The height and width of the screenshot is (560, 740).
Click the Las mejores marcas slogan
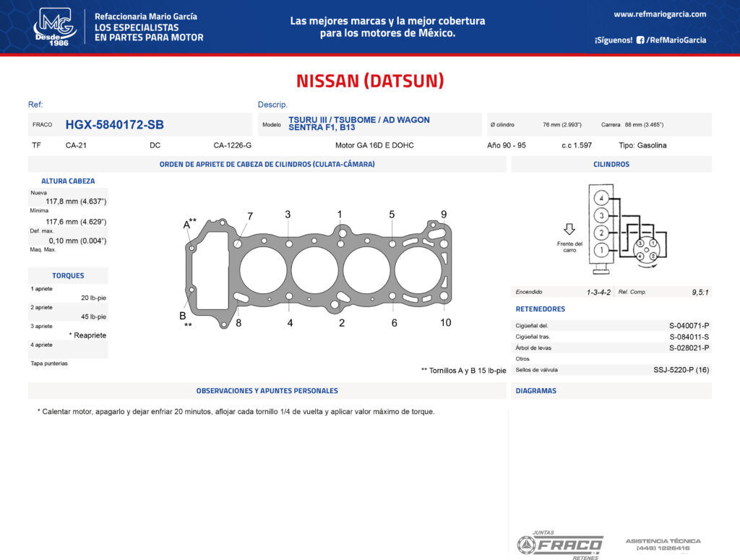[x=387, y=27]
